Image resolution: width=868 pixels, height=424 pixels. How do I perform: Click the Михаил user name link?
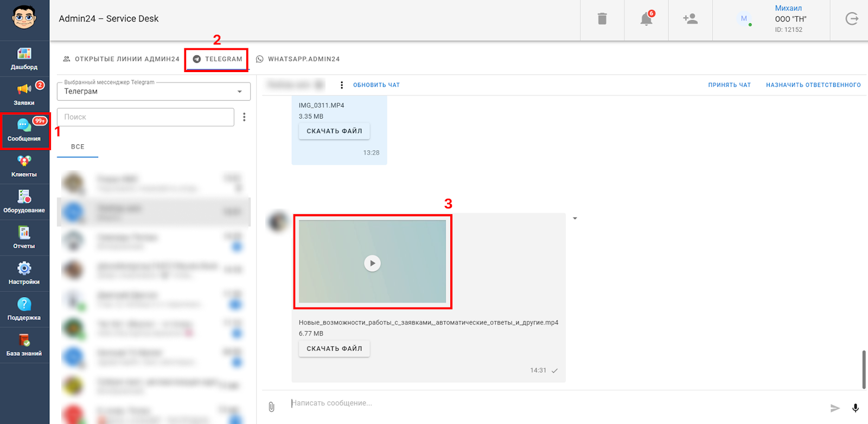(788, 8)
